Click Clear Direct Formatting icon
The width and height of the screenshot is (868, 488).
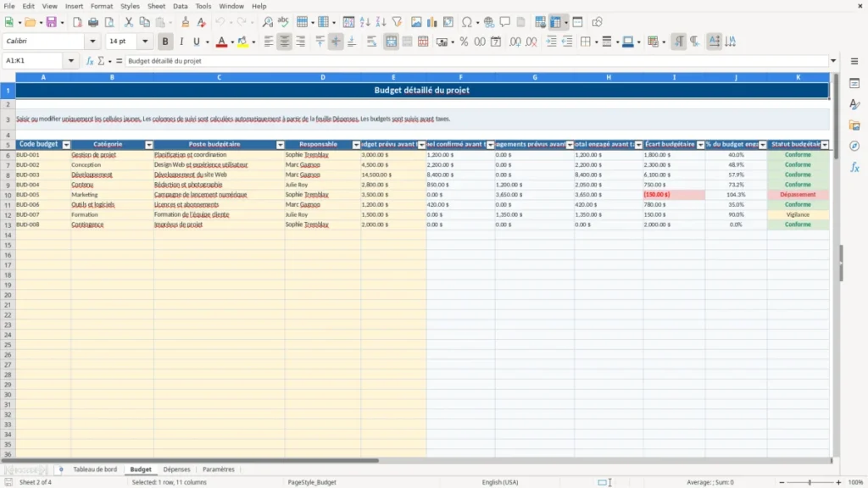coord(202,22)
